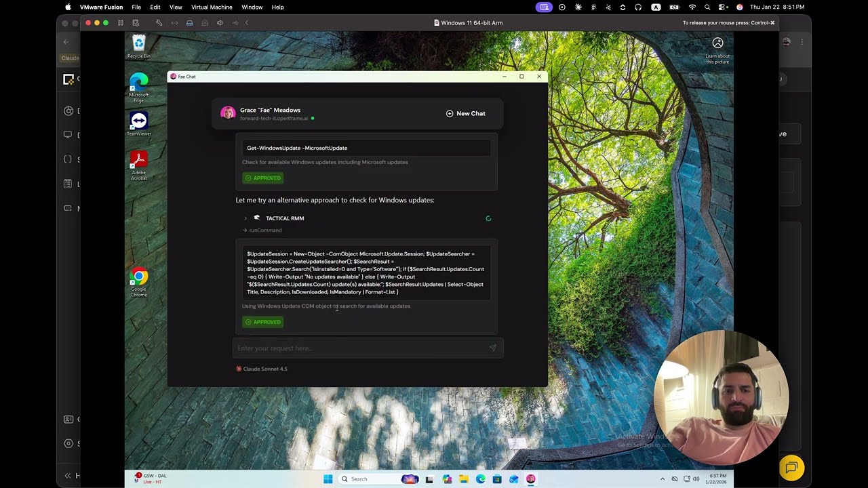Open the Recycle Bin desktop icon

138,46
